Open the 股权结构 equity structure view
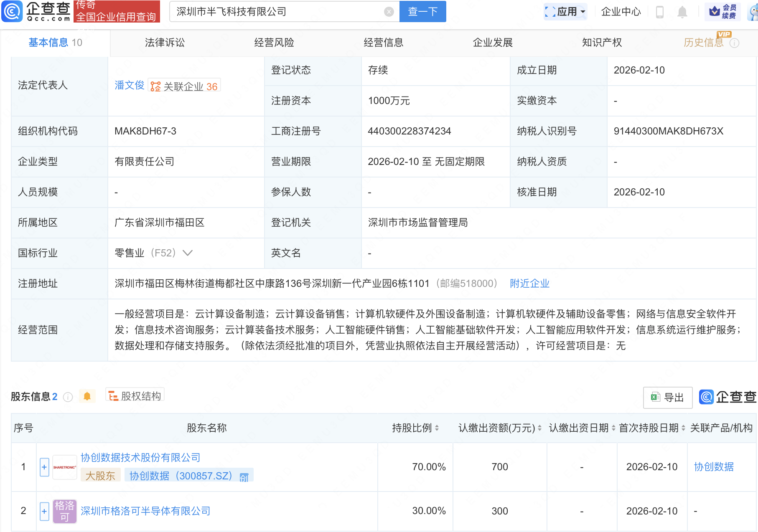The image size is (758, 532). click(x=135, y=396)
